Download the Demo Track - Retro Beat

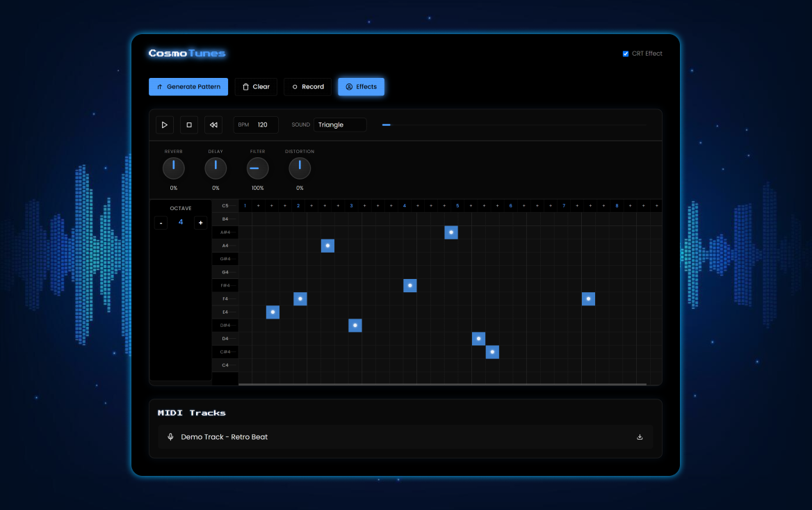[x=640, y=437]
